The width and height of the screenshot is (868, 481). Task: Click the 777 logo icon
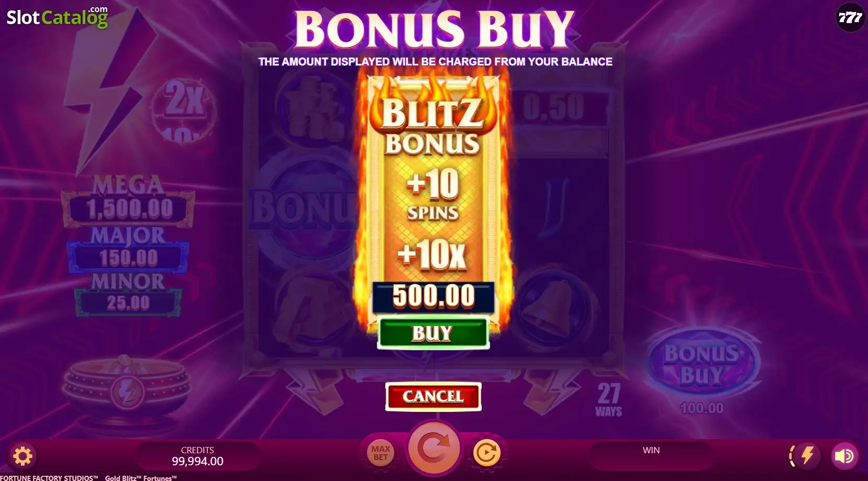850,18
